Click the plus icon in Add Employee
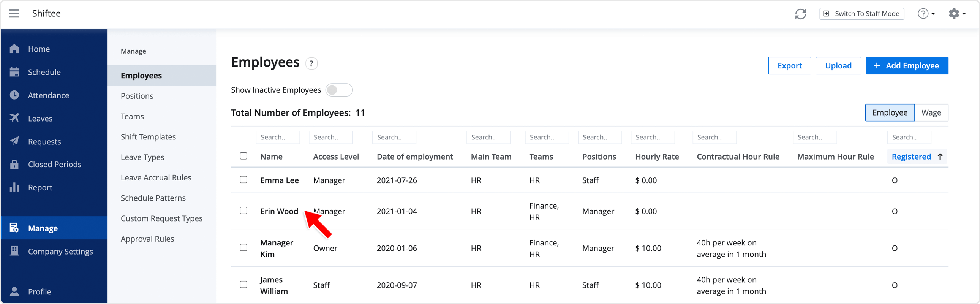This screenshot has height=304, width=980. click(877, 66)
